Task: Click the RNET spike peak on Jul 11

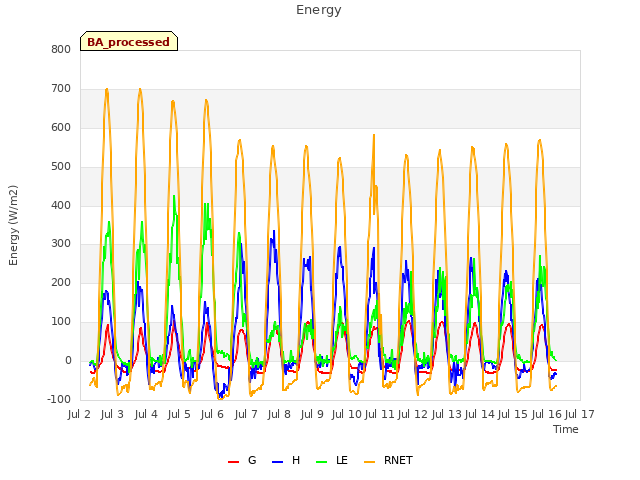Action: (x=373, y=135)
